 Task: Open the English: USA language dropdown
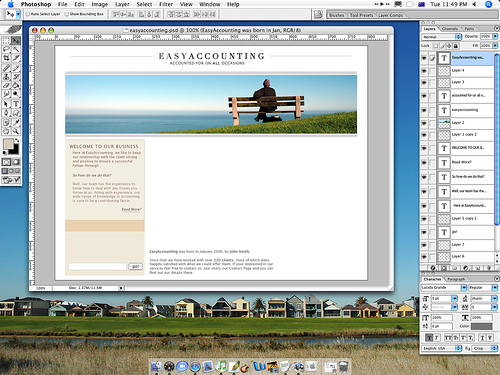442,348
